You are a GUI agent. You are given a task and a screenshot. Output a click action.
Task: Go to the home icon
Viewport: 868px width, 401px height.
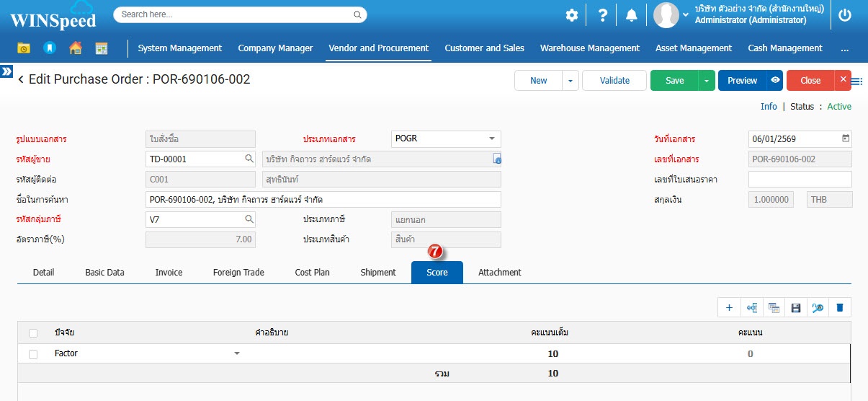(x=75, y=48)
